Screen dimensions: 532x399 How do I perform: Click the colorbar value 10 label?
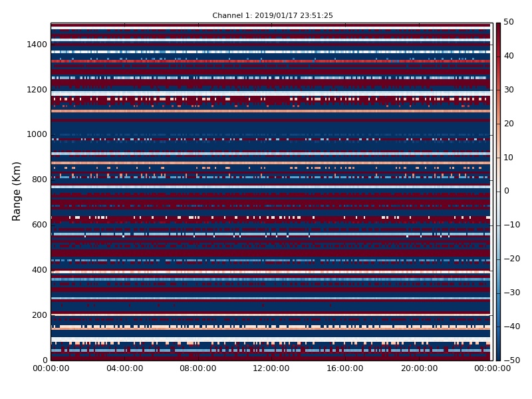(509, 158)
